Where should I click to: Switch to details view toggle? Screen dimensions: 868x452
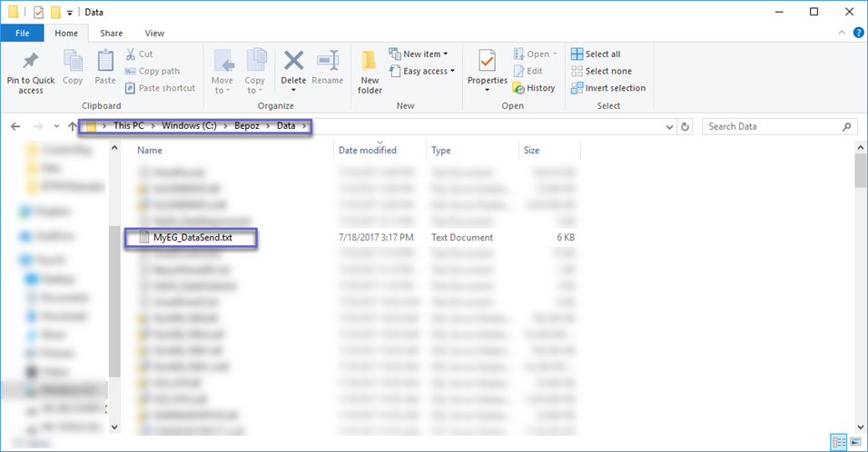pos(837,442)
